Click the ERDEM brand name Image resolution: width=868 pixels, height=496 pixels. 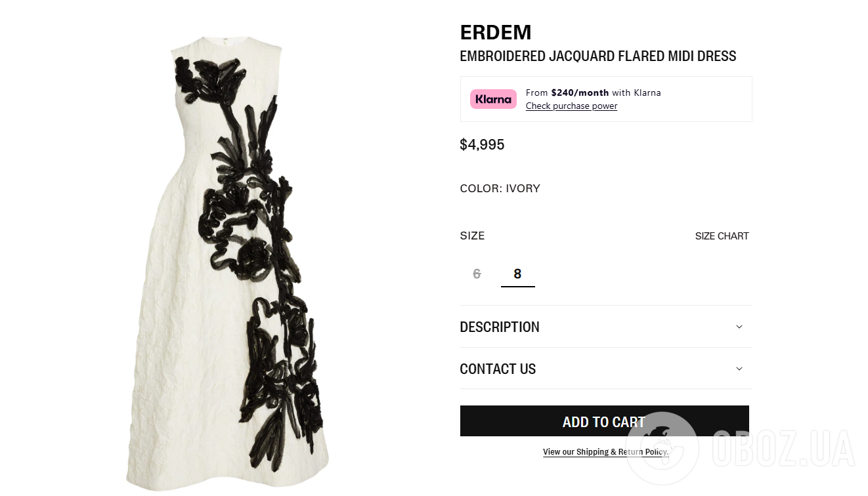(x=496, y=32)
